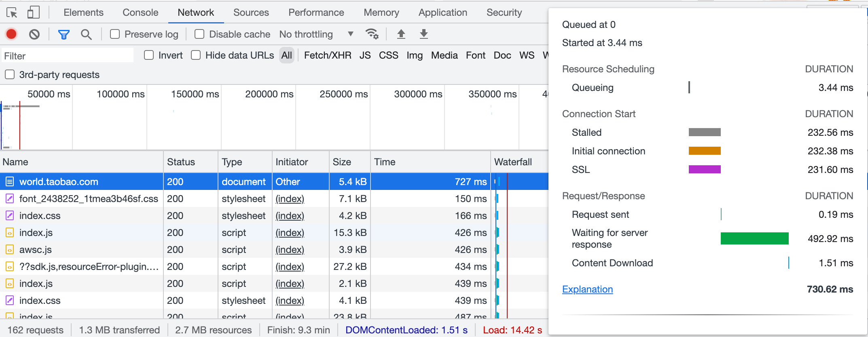
Task: Sort requests by the Size column header
Action: [x=350, y=162]
